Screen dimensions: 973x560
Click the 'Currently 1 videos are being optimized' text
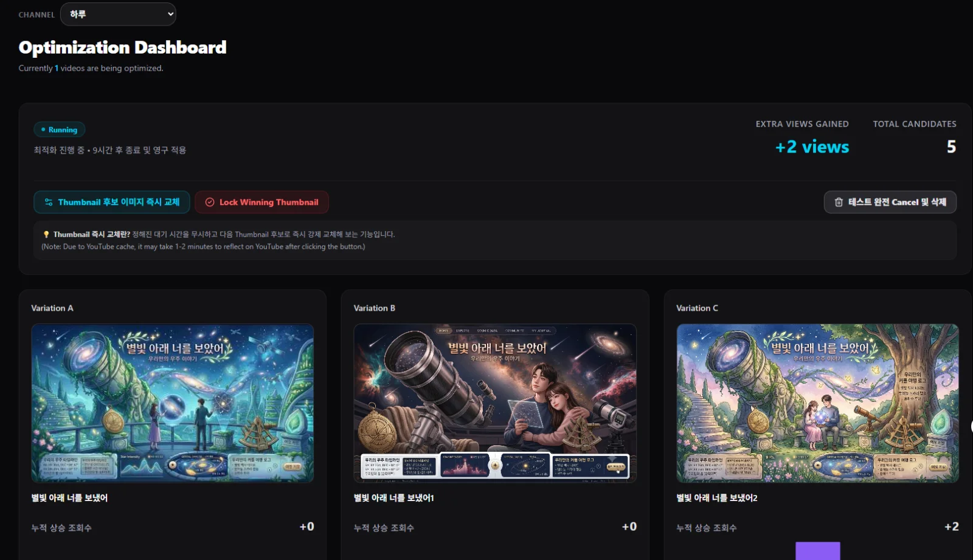click(91, 68)
